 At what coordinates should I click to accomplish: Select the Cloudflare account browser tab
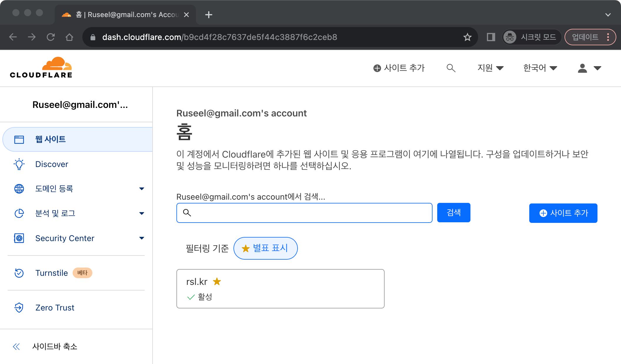125,15
